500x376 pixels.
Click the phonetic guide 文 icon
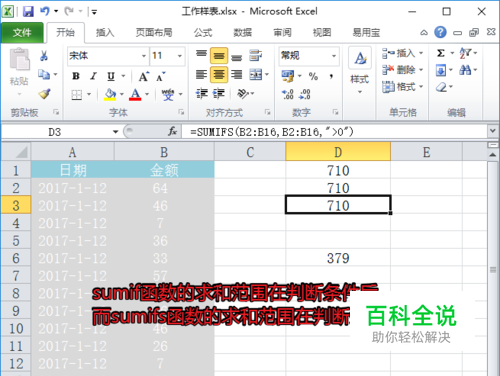pyautogui.click(x=168, y=95)
